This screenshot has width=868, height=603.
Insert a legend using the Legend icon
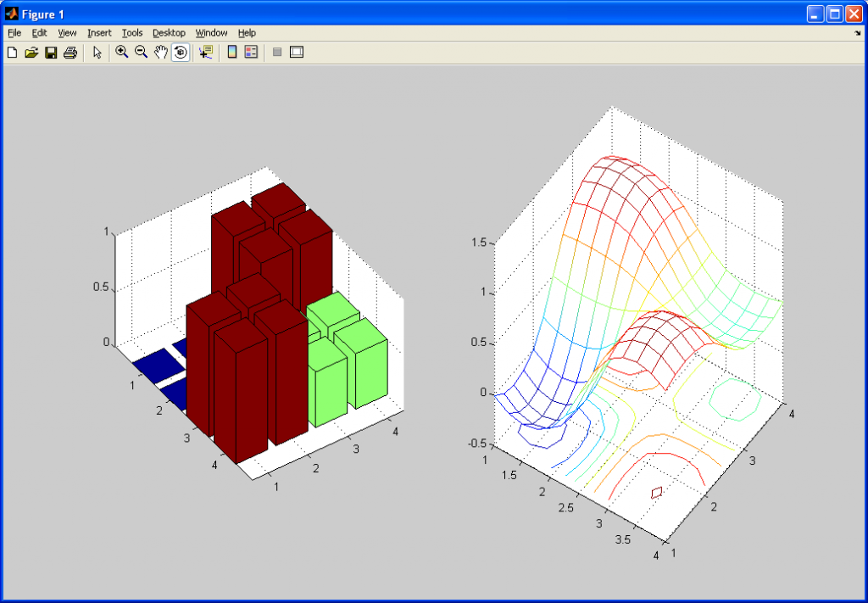click(x=251, y=52)
